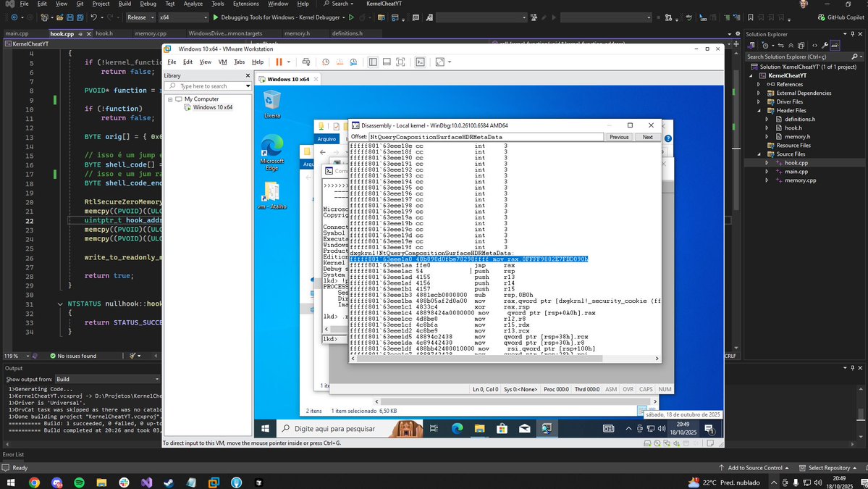
Task: Open the Tabs menu in VMware
Action: (239, 62)
